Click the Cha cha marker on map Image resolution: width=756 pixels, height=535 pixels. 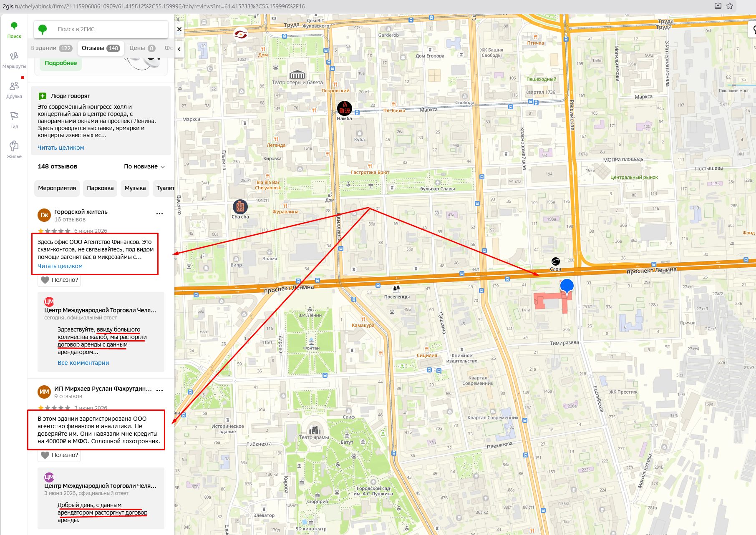(x=240, y=207)
